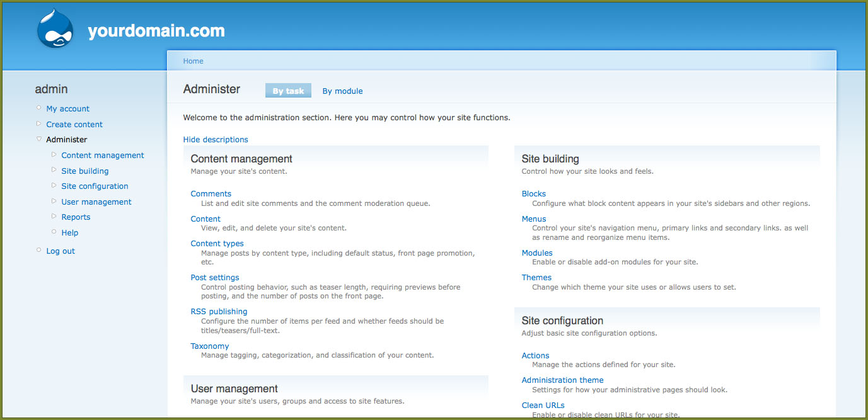The width and height of the screenshot is (868, 420).
Task: Hide descriptions on the admin page
Action: coord(216,140)
